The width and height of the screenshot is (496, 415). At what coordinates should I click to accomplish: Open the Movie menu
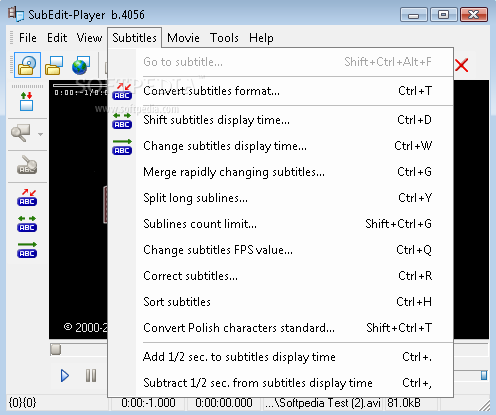(x=183, y=38)
